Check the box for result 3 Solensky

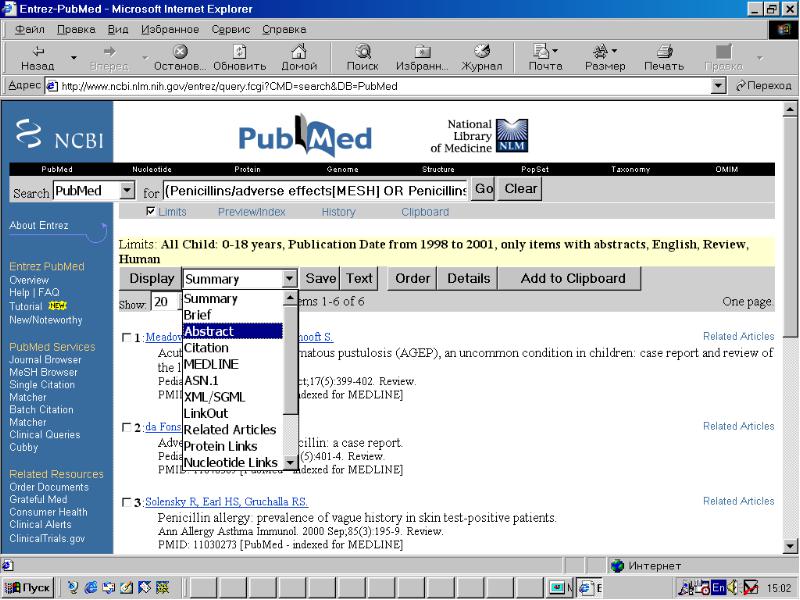(127, 502)
